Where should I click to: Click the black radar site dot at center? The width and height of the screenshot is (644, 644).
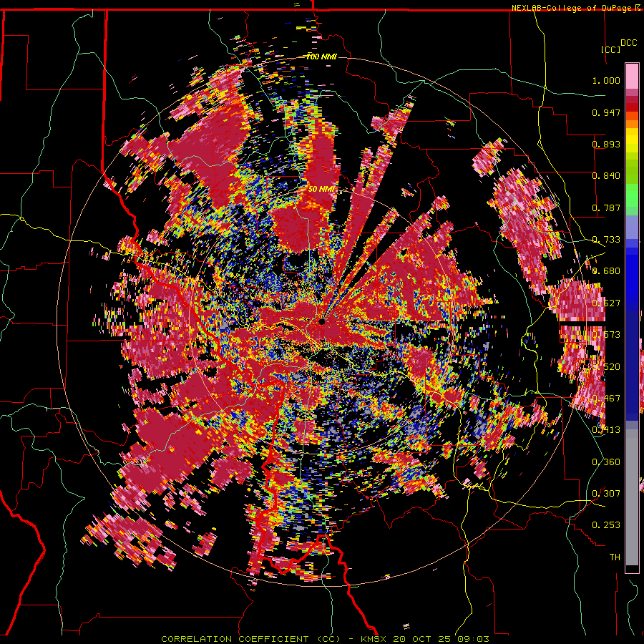pos(322,321)
